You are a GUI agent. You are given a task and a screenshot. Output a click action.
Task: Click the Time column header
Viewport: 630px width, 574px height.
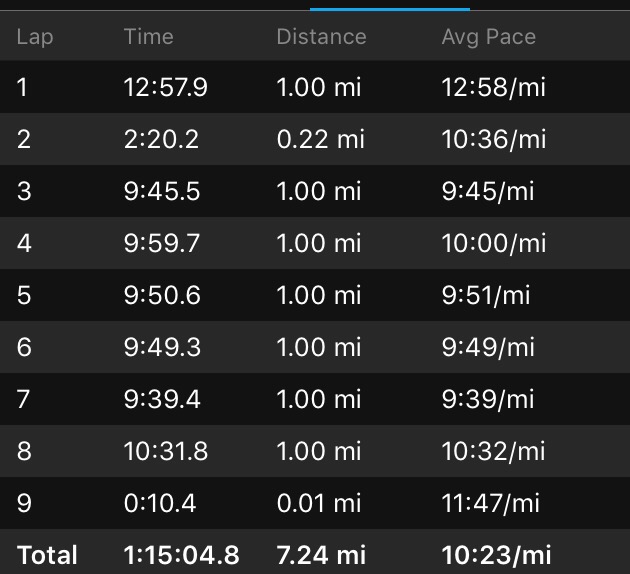coord(148,37)
